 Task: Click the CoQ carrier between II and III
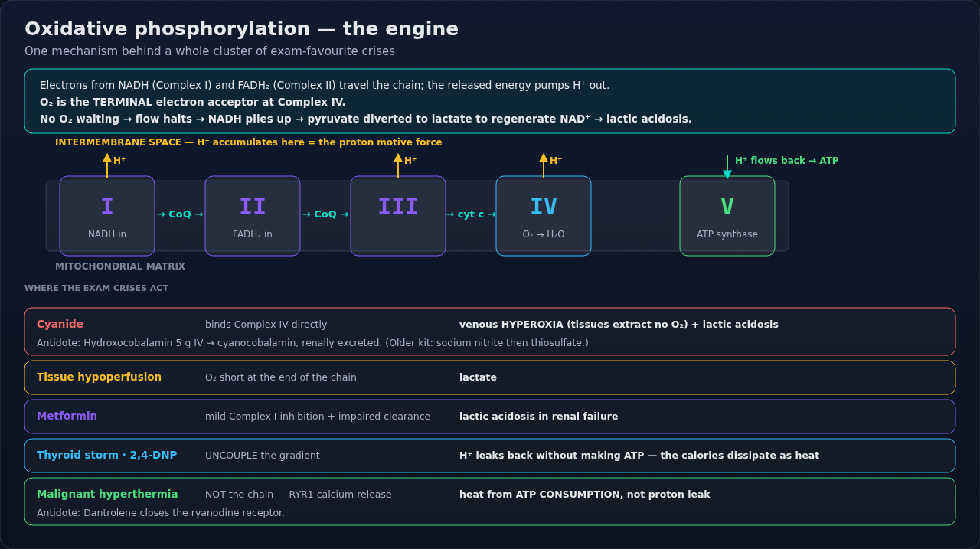325,214
